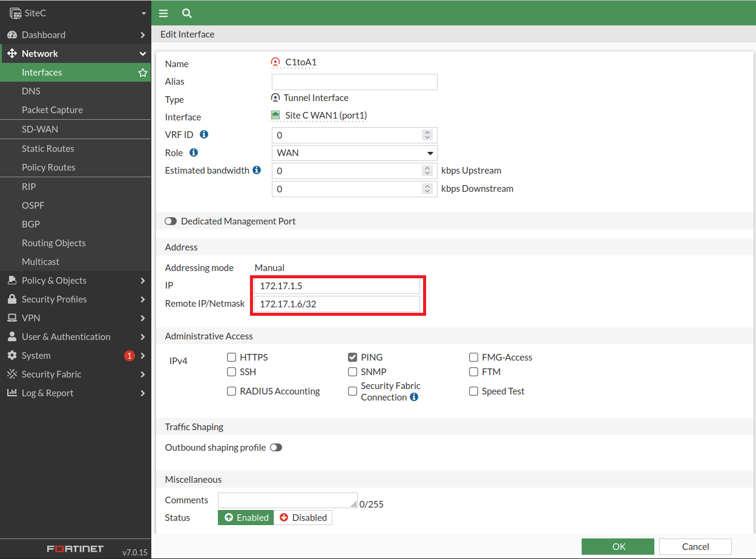Click the Security Profiles lock icon
The height and width of the screenshot is (559, 756).
click(12, 299)
